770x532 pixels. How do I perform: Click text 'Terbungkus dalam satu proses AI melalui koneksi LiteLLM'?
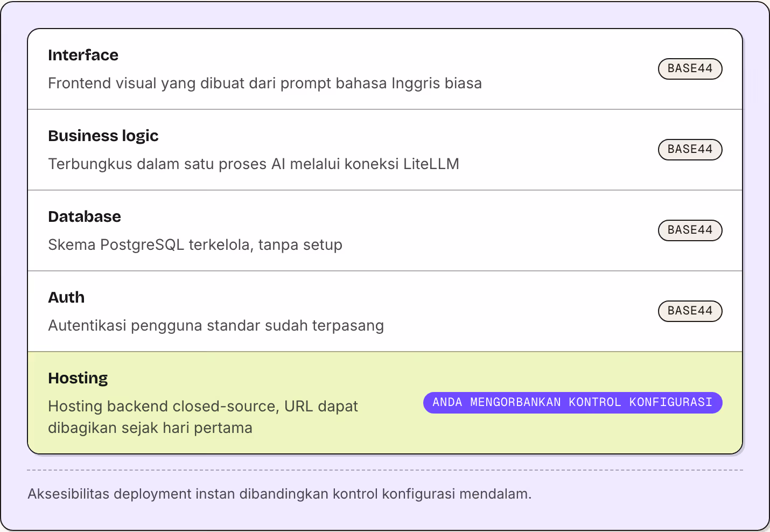[x=254, y=164]
